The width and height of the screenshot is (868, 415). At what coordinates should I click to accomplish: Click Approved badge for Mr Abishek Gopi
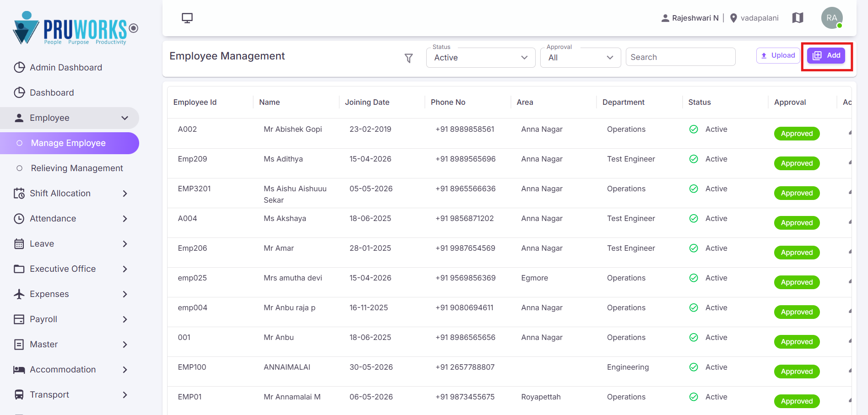797,134
